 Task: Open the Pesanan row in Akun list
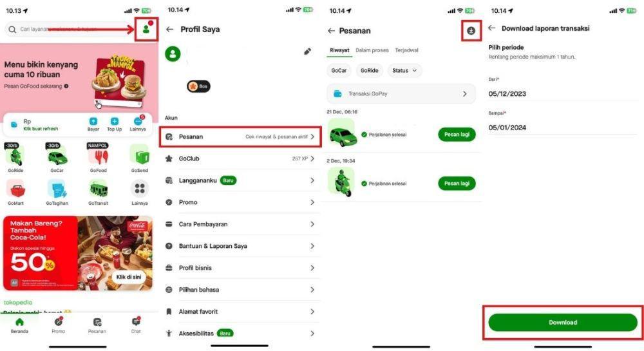click(x=240, y=137)
